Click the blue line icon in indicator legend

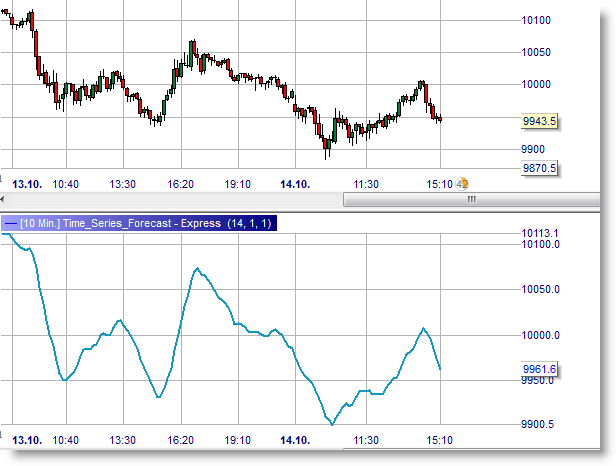click(10, 223)
